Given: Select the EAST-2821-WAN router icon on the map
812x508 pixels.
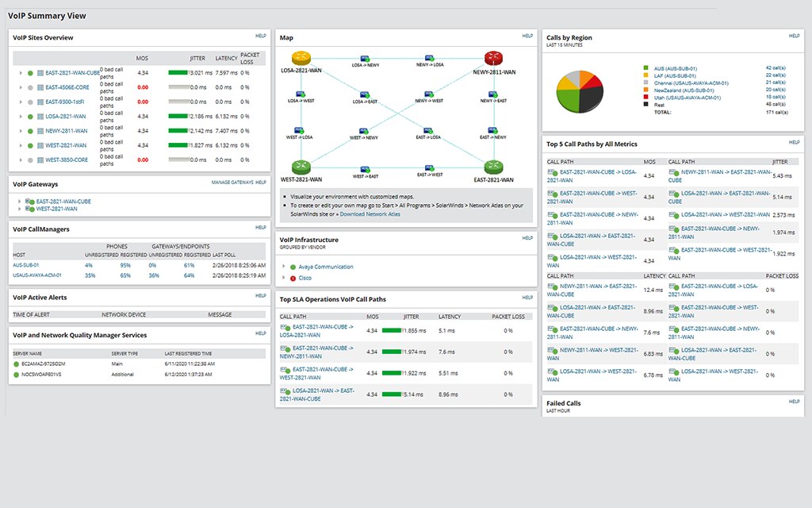Looking at the screenshot, I should [x=494, y=165].
